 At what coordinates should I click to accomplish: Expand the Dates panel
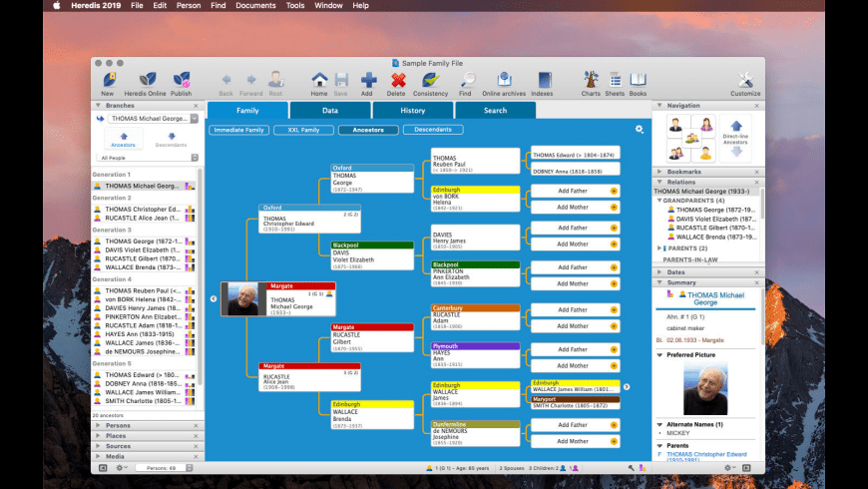(659, 271)
